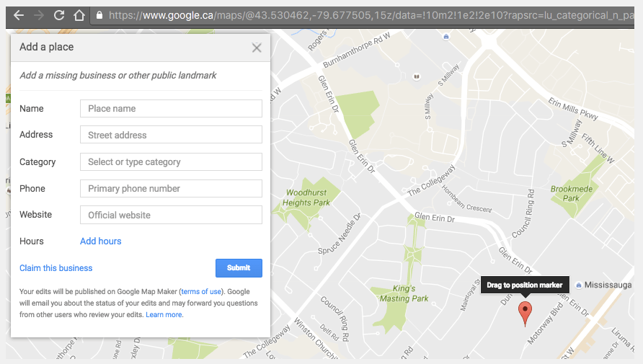The height and width of the screenshot is (364, 643).
Task: Follow the Learn more link
Action: pyautogui.click(x=164, y=314)
